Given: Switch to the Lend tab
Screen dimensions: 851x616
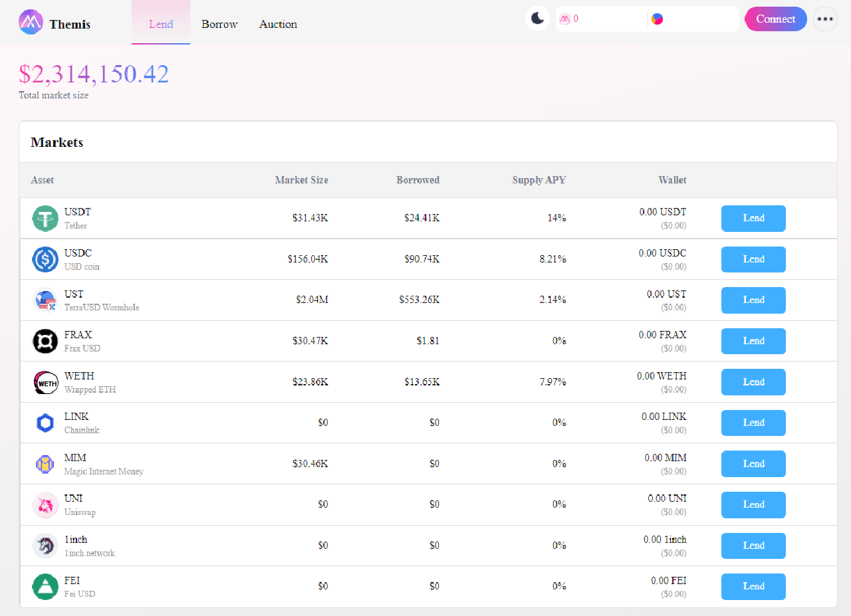Looking at the screenshot, I should tap(161, 23).
